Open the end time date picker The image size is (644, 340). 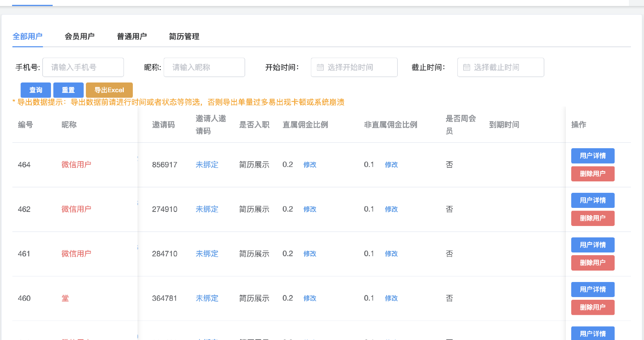click(x=500, y=67)
